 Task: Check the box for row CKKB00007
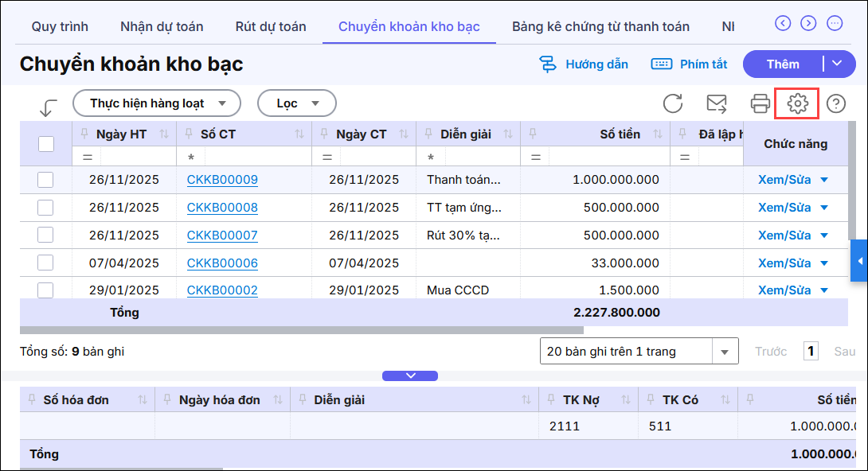45,235
